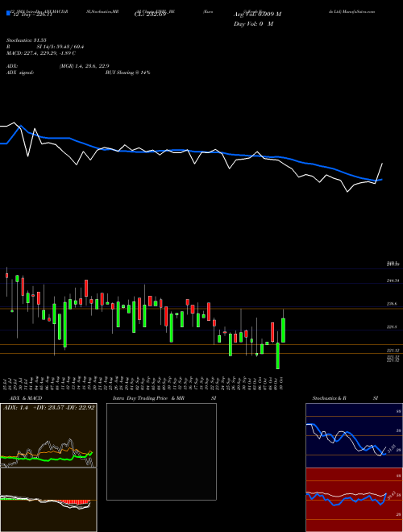Click the white price line's final upward spike

(379, 173)
